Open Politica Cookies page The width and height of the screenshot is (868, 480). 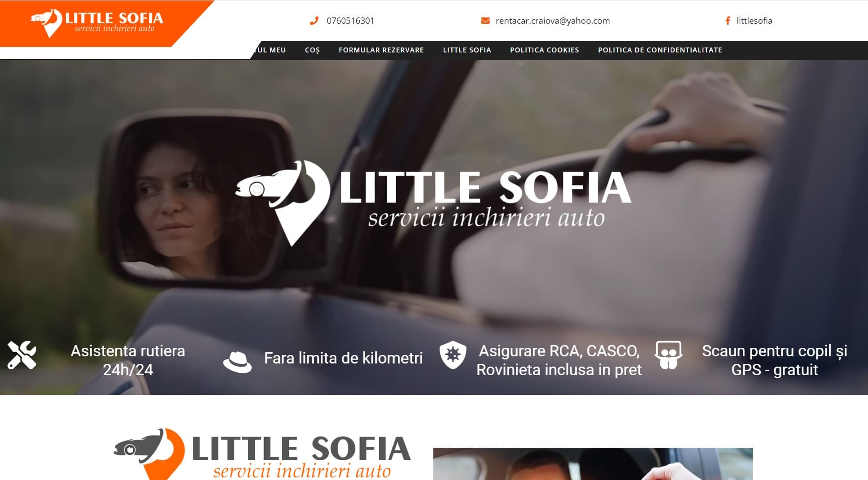545,50
